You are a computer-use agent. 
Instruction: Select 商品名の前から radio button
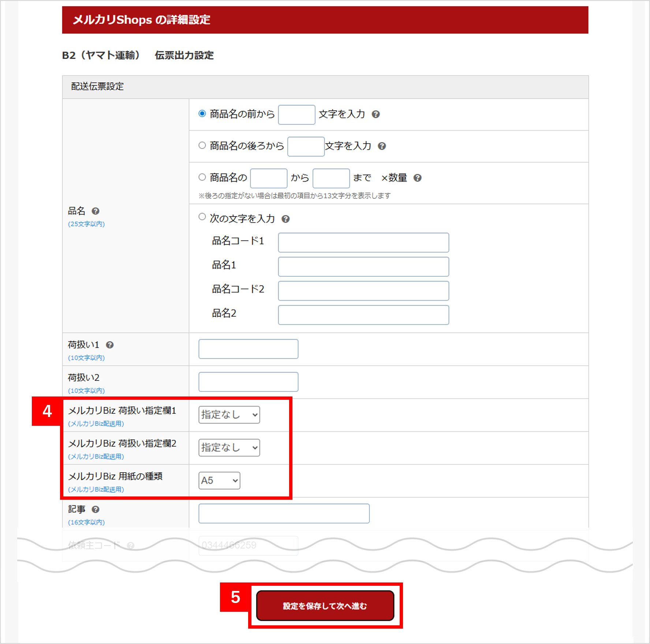(x=202, y=114)
